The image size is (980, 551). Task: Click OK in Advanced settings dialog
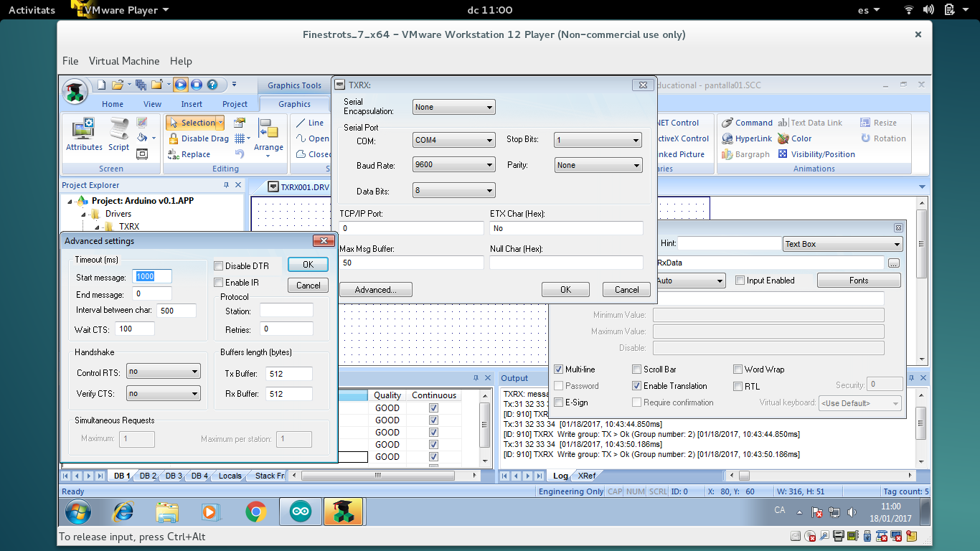click(x=308, y=265)
